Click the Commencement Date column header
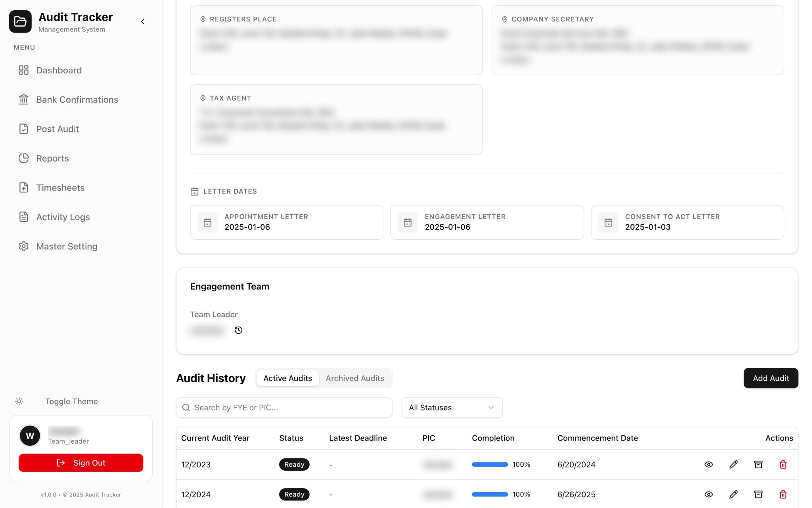Screen dimensions: 812x508 coord(598,438)
